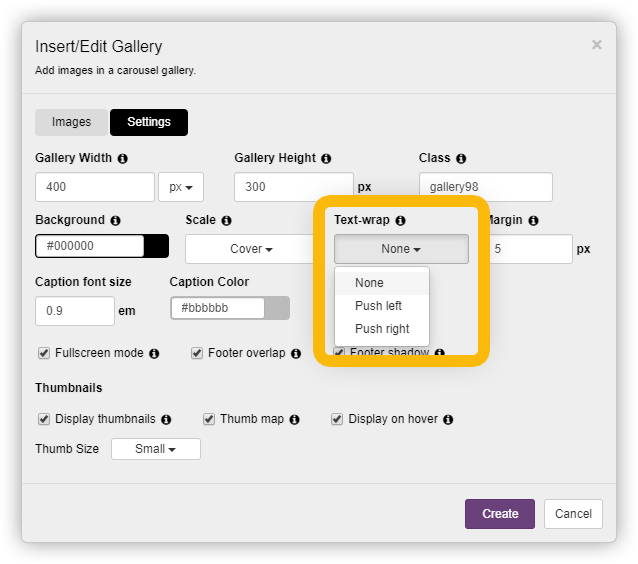
Task: Open the black Background color swatch
Action: point(156,246)
